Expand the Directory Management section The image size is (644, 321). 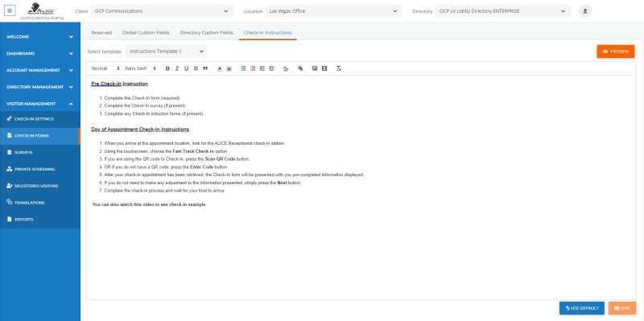(x=39, y=87)
